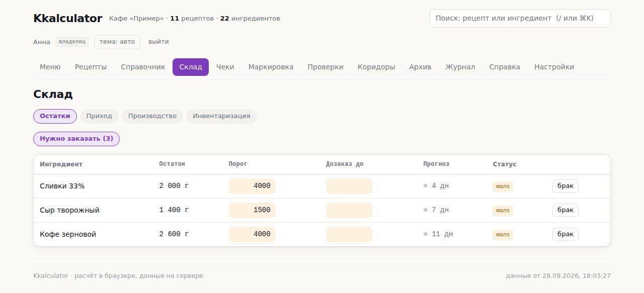
Task: Click брак button for Кофе зерновой
Action: [x=566, y=234]
